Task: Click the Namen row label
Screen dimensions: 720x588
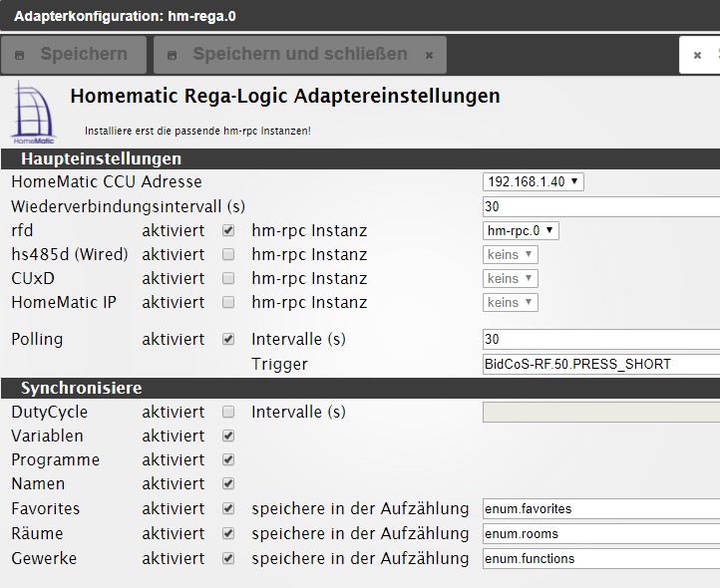Action: tap(38, 483)
